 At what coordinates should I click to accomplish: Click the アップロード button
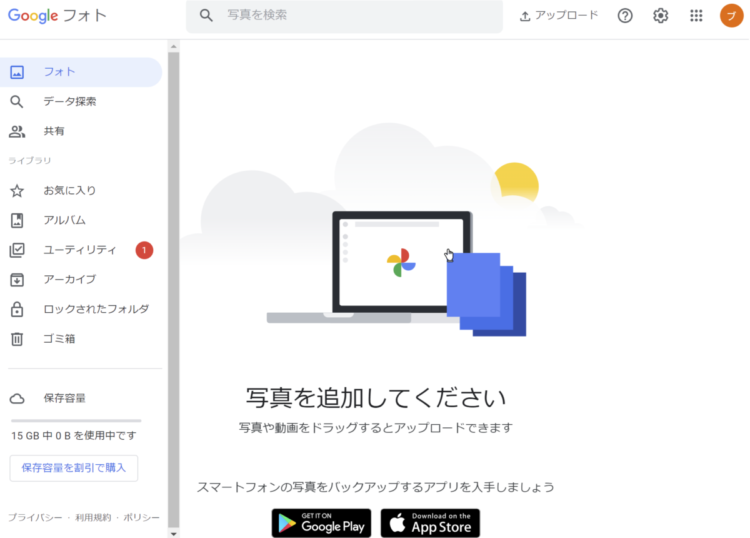click(x=559, y=16)
